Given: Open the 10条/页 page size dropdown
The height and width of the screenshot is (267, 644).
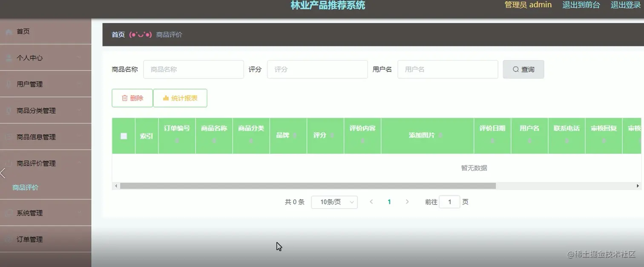Looking at the screenshot, I should 334,202.
